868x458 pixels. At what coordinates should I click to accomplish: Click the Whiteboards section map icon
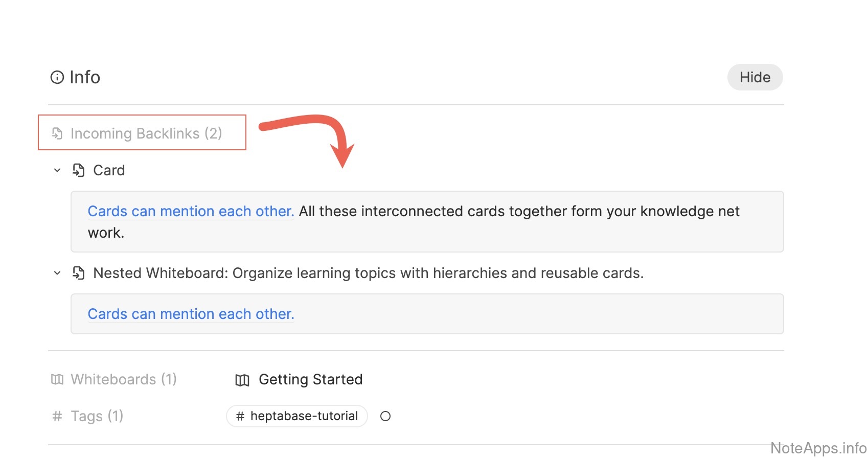pyautogui.click(x=57, y=379)
